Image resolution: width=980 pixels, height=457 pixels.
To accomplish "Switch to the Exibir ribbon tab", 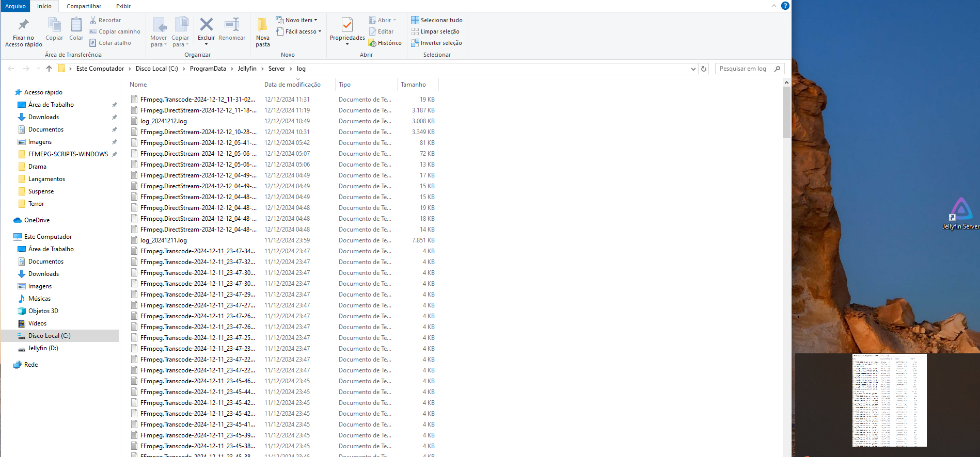I will pos(123,6).
